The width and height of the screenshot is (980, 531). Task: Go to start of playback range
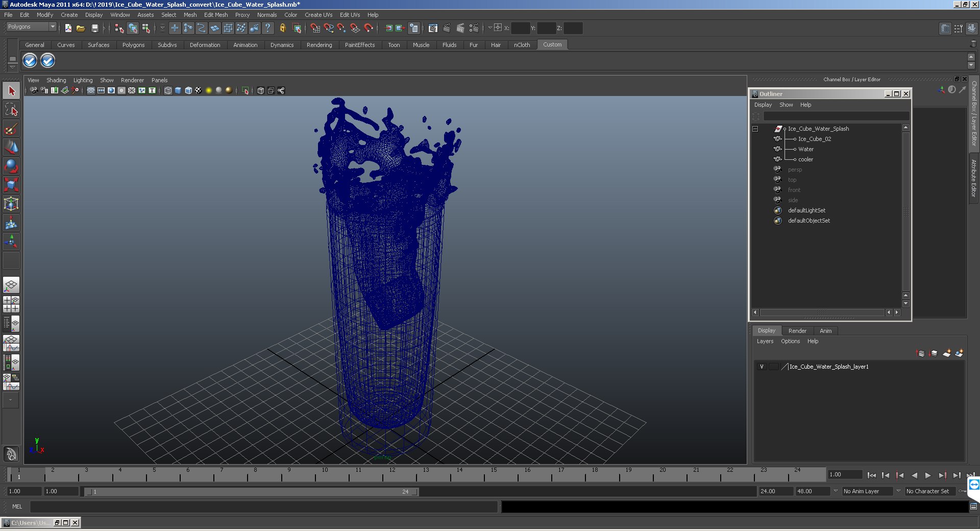point(871,475)
